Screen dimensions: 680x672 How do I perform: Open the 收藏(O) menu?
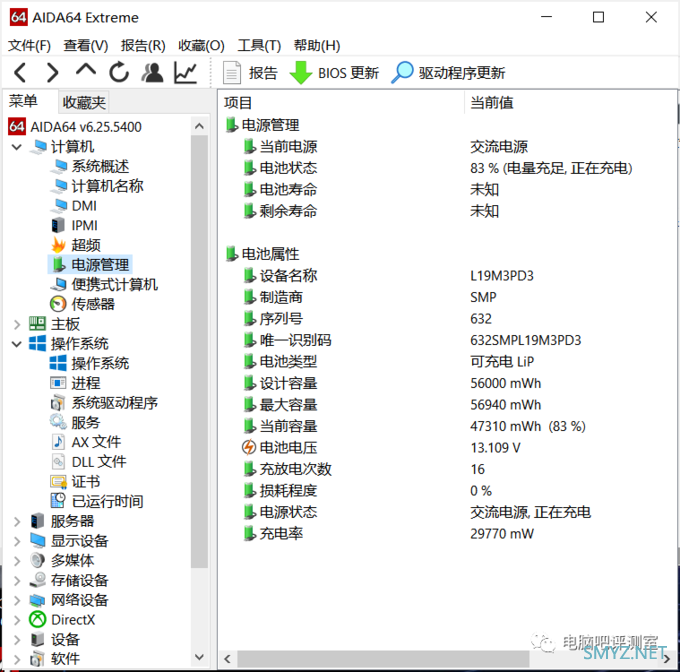pos(201,45)
